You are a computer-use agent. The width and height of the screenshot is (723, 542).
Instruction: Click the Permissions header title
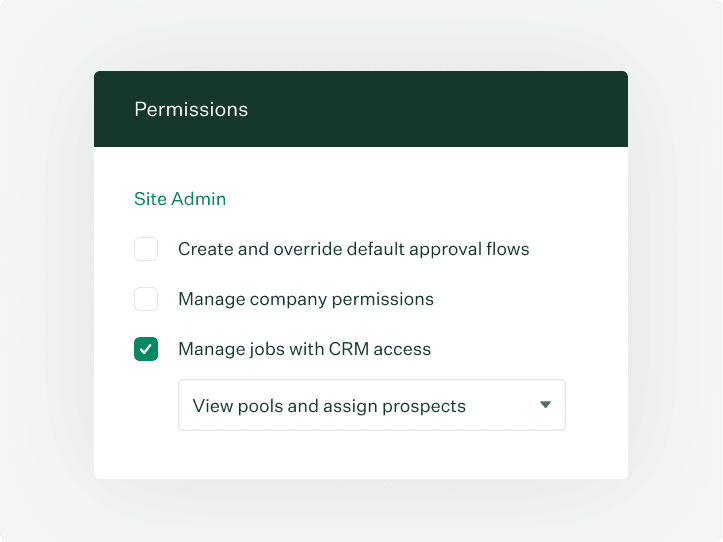tap(191, 109)
